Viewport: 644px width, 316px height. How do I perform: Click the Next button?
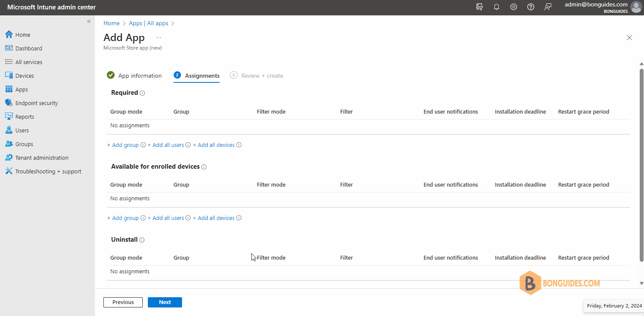click(x=165, y=302)
